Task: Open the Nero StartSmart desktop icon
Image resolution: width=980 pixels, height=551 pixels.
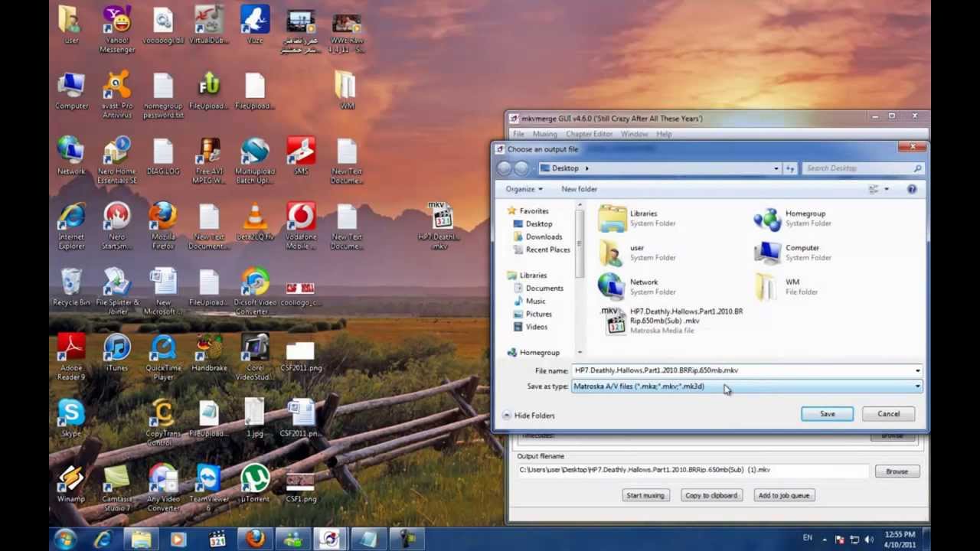Action: point(117,226)
